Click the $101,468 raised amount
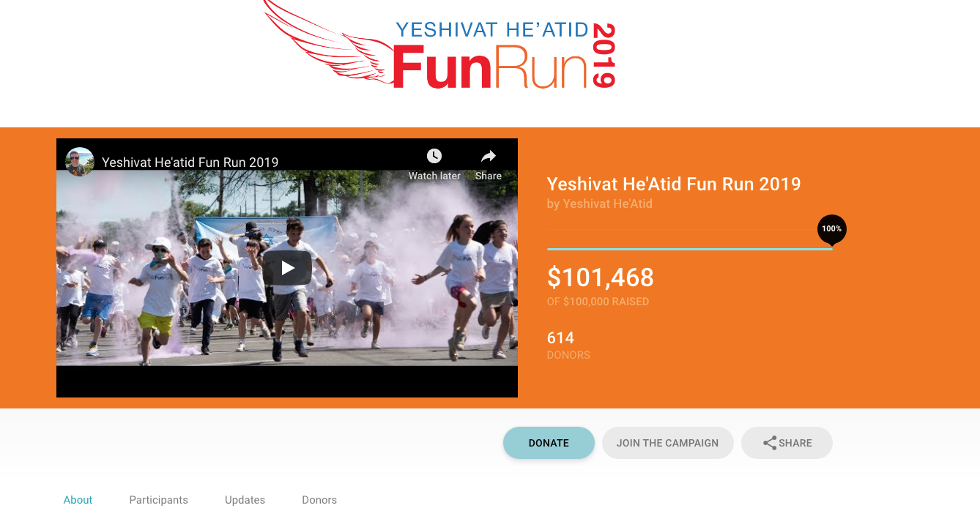980x519 pixels. (x=600, y=277)
